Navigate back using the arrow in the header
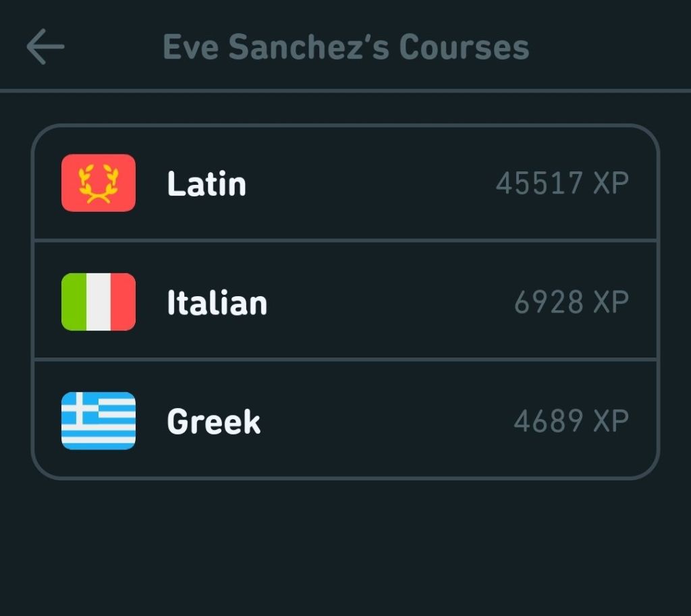Image resolution: width=691 pixels, height=616 pixels. point(44,46)
